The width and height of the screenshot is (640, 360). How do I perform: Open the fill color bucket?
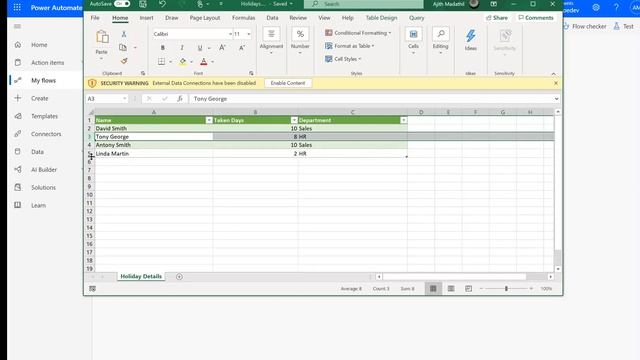click(183, 62)
